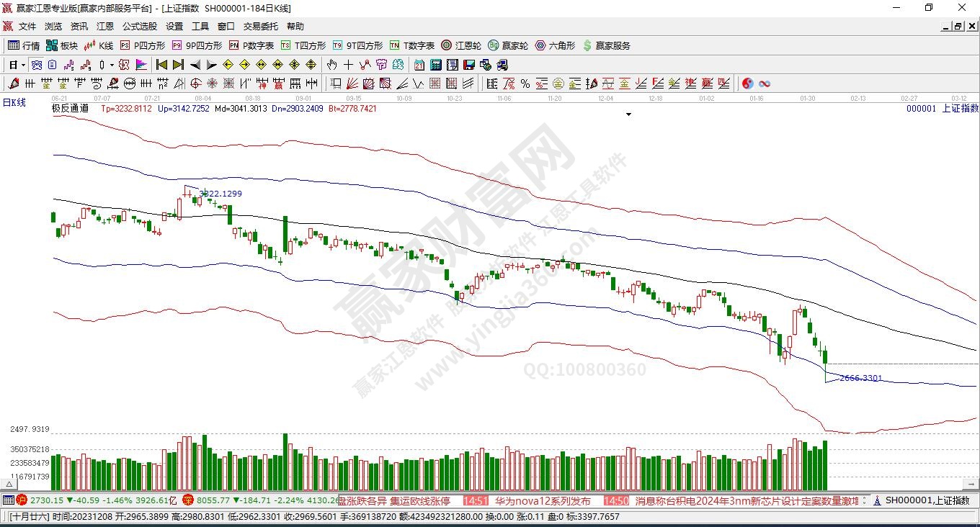Open the calculator icon in toolbar

pyautogui.click(x=435, y=65)
